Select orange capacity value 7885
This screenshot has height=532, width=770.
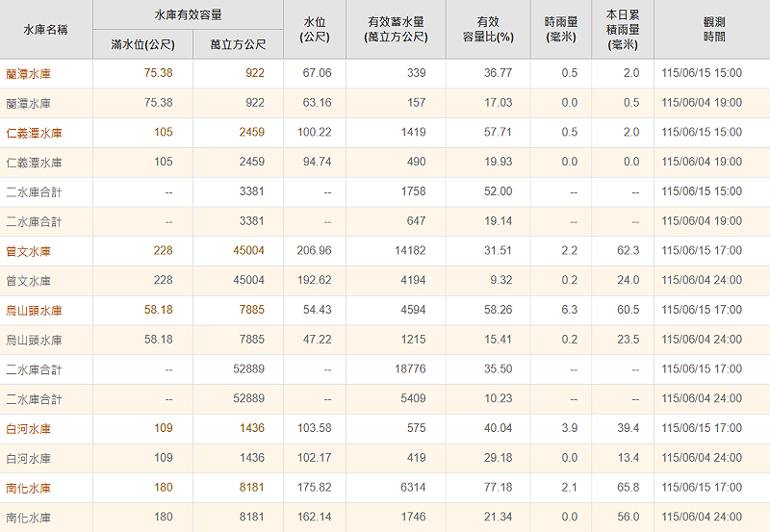(252, 310)
